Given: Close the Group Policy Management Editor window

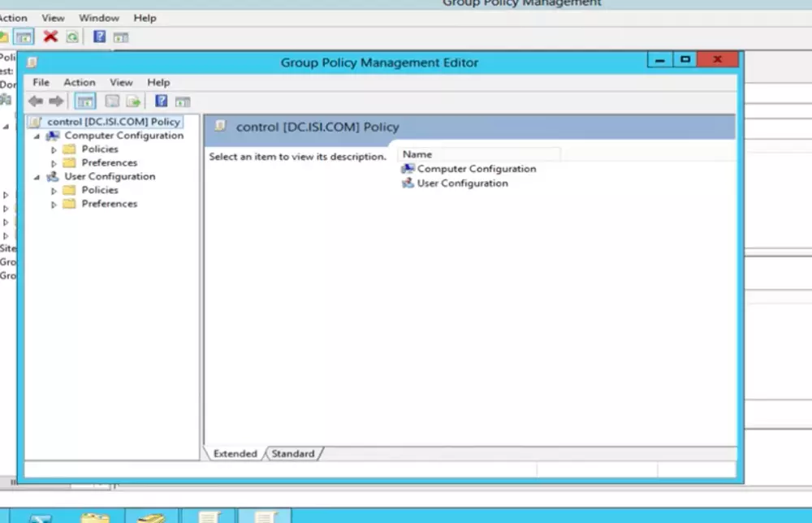Looking at the screenshot, I should point(718,59).
